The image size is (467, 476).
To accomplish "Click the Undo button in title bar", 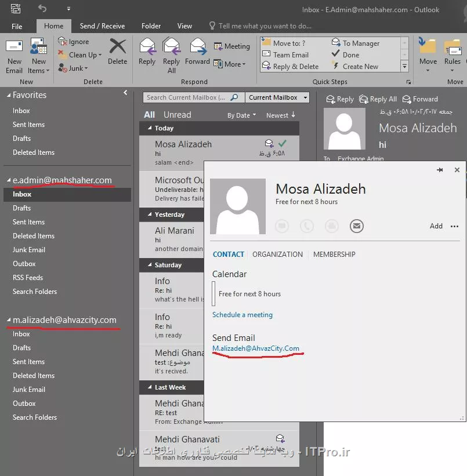I will point(42,9).
